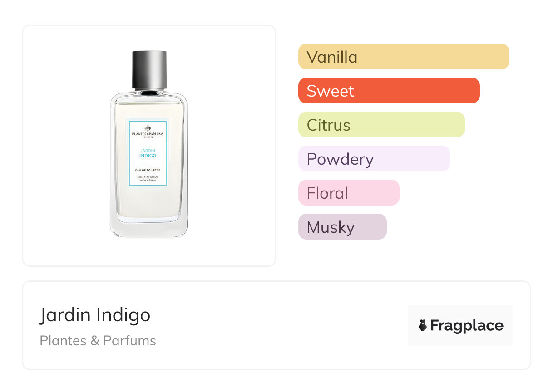Select the orange Sweet accord bar
The image size is (553, 392).
[389, 91]
